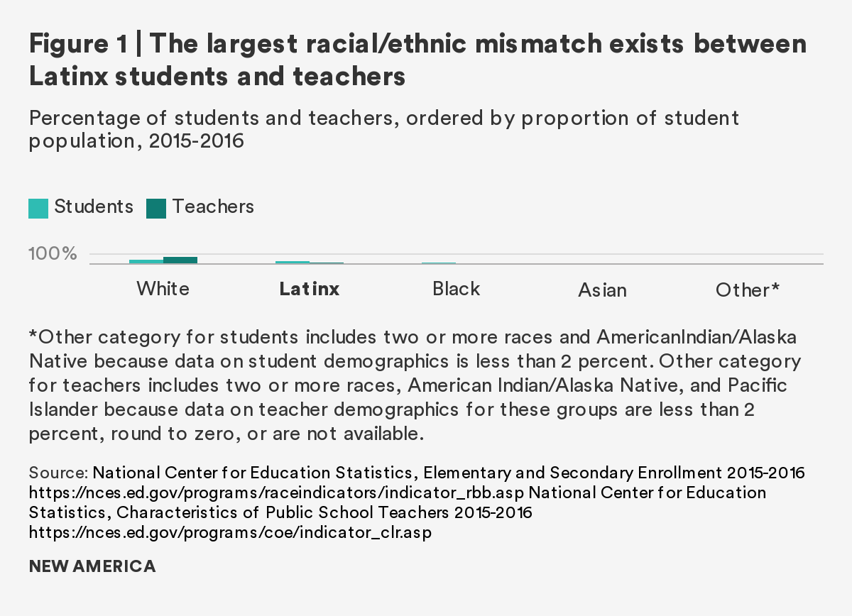Click the NEW AMERICA logo text
The width and height of the screenshot is (852, 616).
(x=92, y=566)
